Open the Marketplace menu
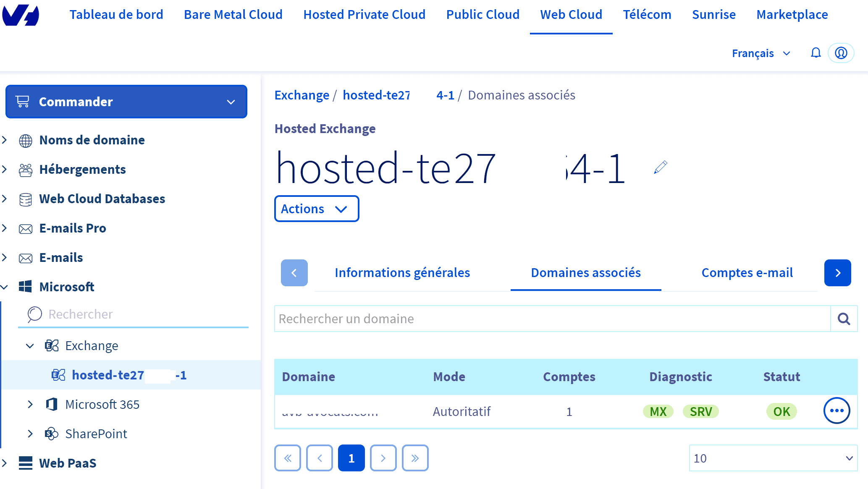This screenshot has height=489, width=868. coord(792,15)
